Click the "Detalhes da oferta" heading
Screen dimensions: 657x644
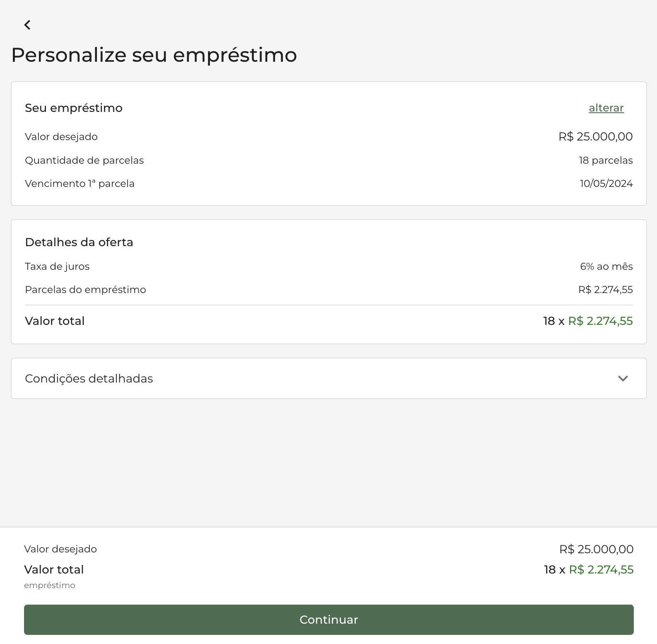79,242
